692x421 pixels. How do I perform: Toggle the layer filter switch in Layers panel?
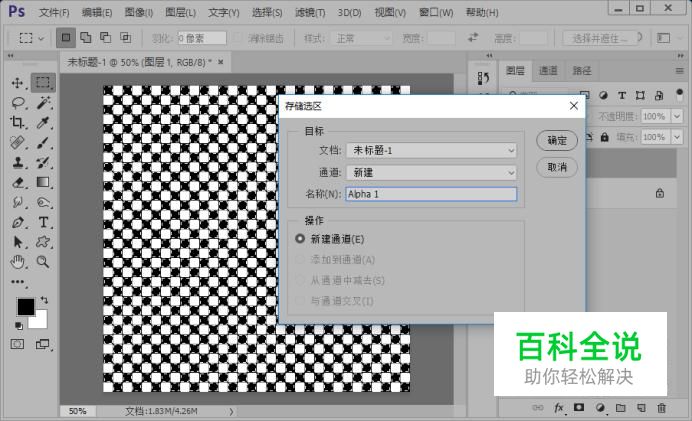point(679,95)
